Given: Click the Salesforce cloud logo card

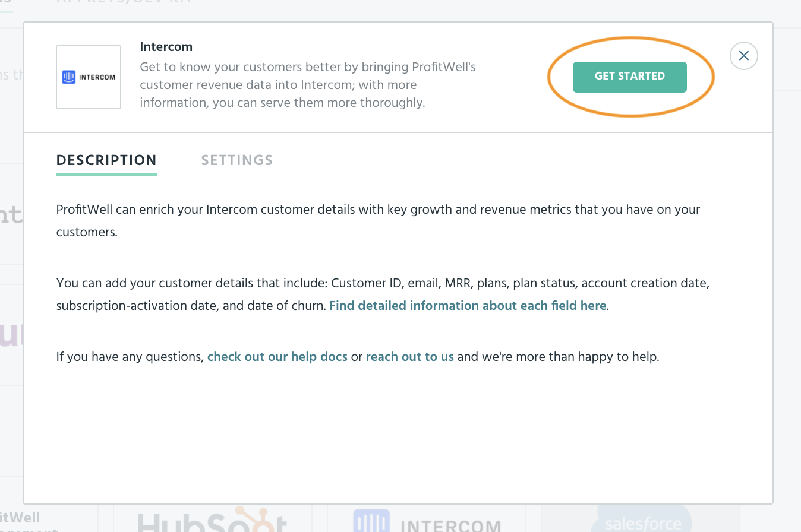Looking at the screenshot, I should [x=641, y=519].
